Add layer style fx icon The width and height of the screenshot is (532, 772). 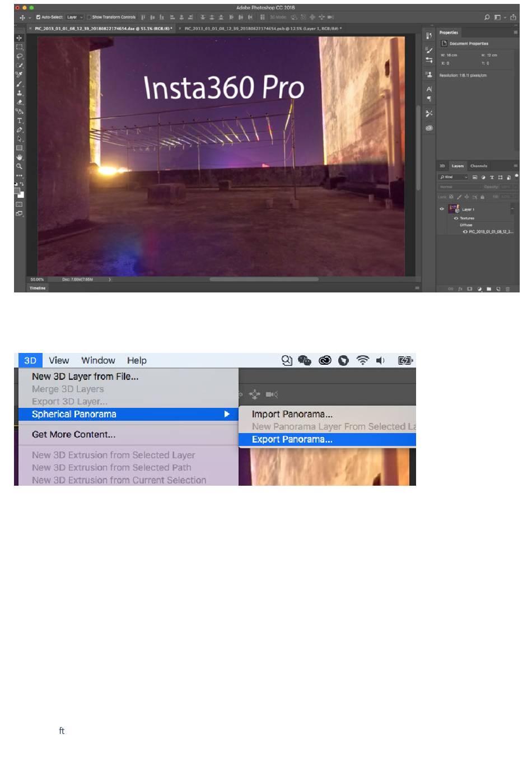(x=460, y=289)
